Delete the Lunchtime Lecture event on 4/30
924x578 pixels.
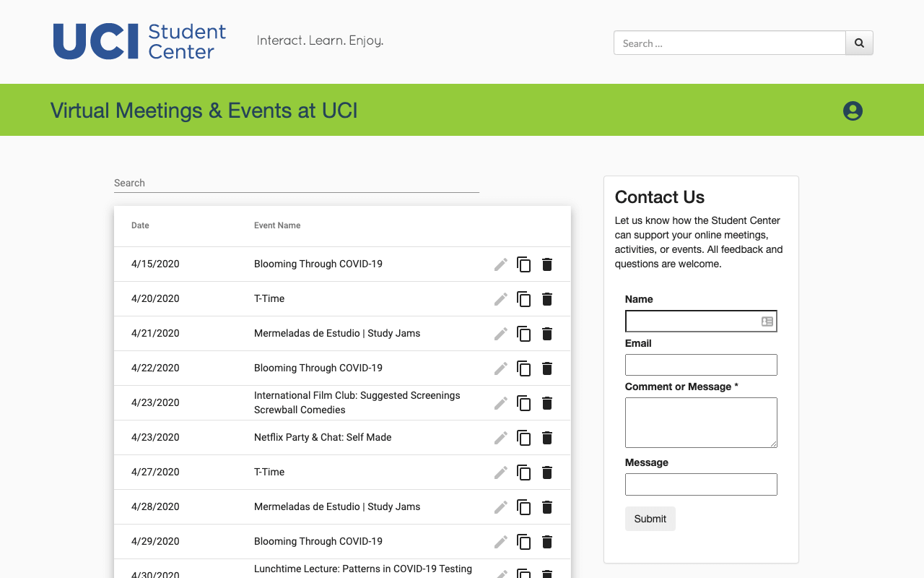coord(547,574)
